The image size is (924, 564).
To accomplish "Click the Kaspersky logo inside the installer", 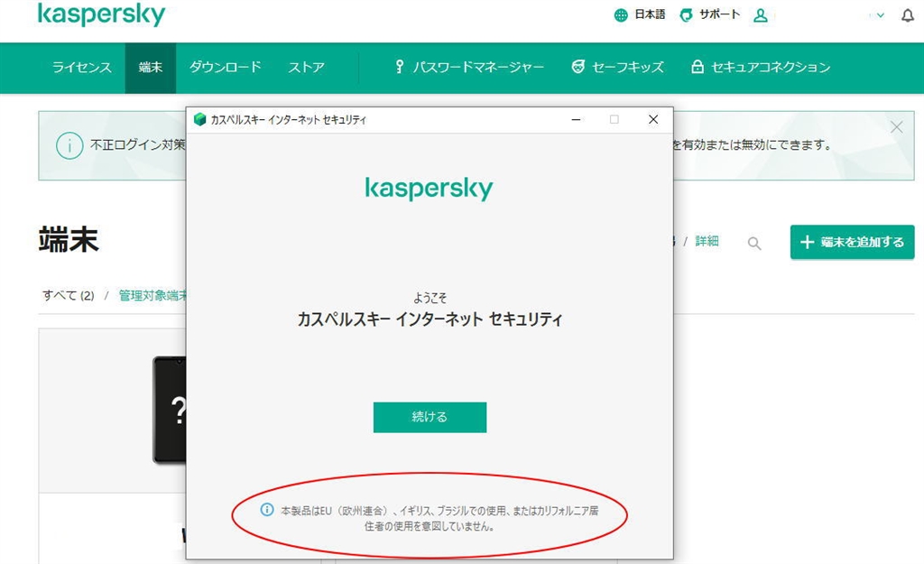I will click(429, 189).
